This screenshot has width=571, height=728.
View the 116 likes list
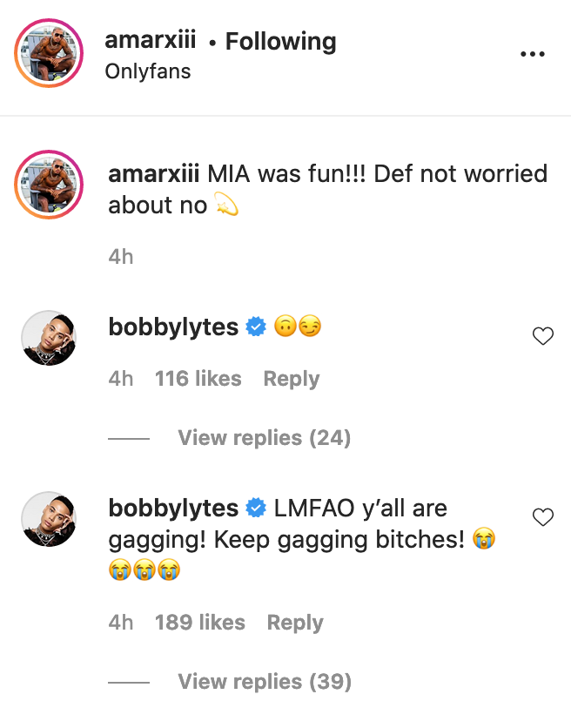(198, 379)
